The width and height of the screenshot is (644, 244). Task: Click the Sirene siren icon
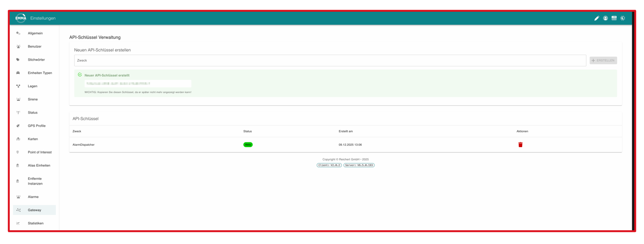18,100
